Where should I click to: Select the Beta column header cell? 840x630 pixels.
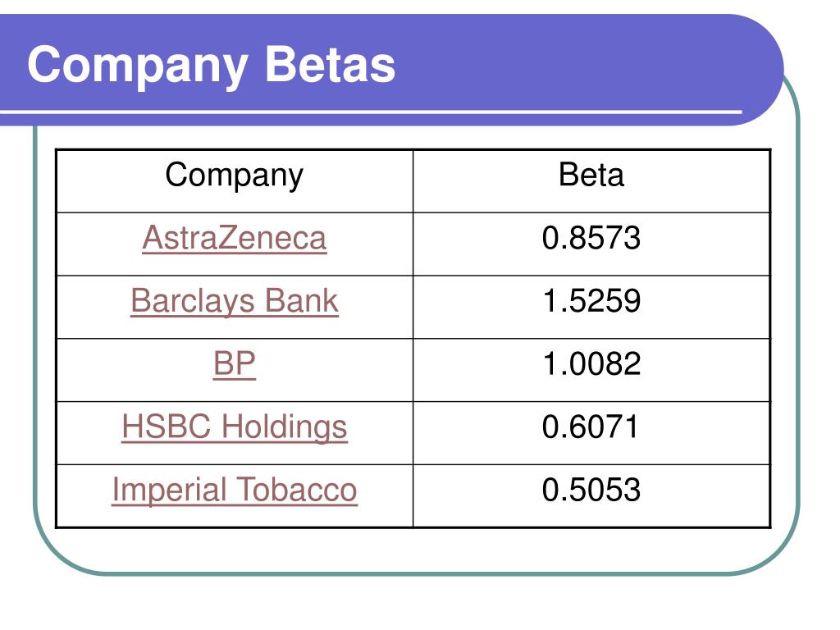point(591,181)
